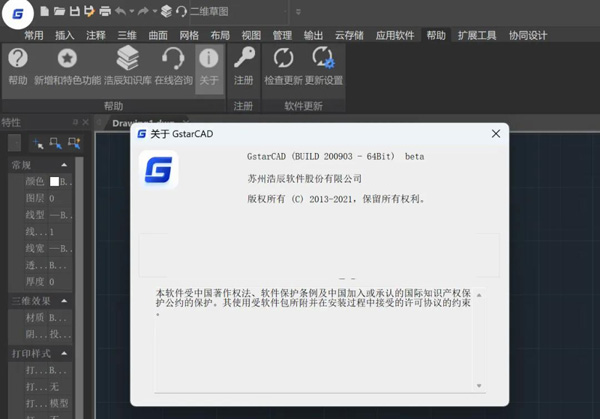Open 帮助 question mark help icon
The width and height of the screenshot is (600, 419).
18,66
